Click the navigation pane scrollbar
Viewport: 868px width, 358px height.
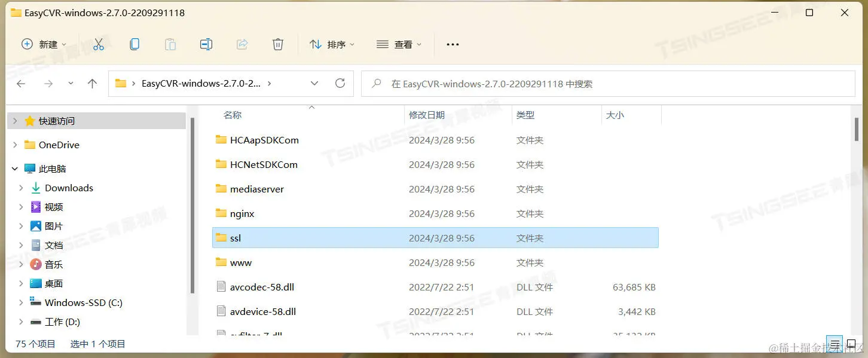192,205
